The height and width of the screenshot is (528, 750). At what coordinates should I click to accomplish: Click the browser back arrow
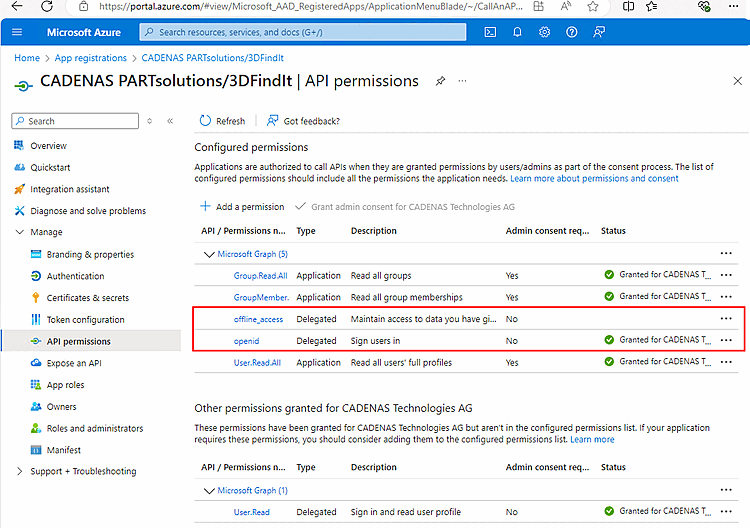click(x=17, y=6)
